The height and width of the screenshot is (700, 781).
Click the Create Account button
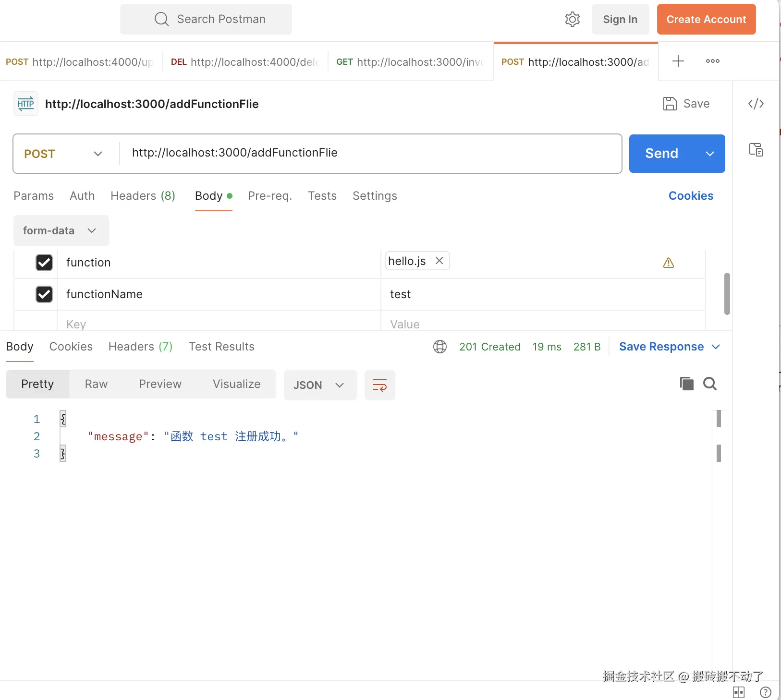click(x=706, y=19)
